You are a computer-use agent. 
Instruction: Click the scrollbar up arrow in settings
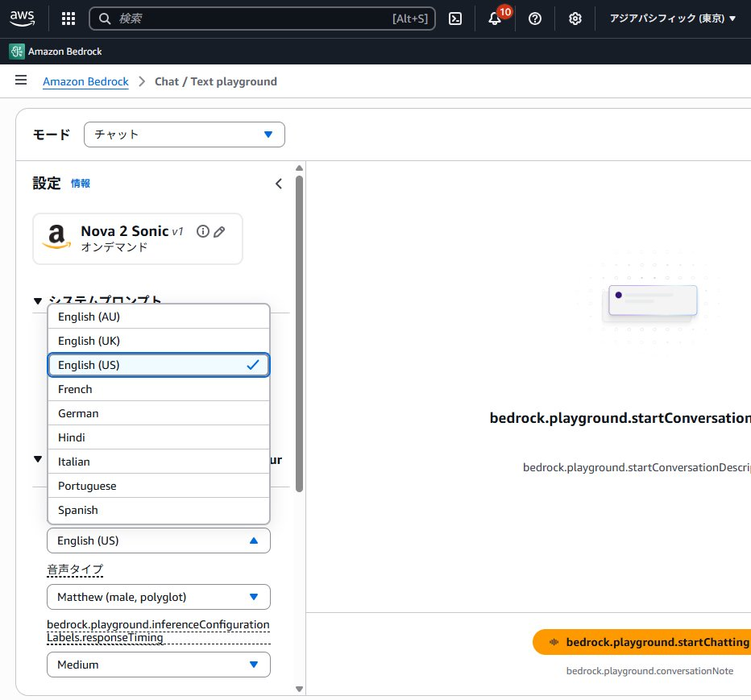(299, 168)
